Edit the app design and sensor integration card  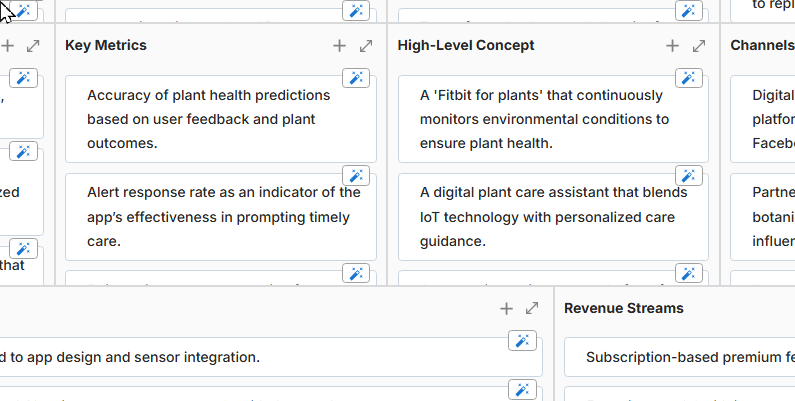click(x=130, y=357)
